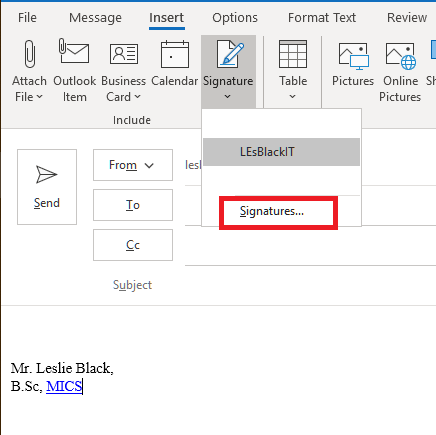Click the Attach File paperclip icon

tap(30, 54)
